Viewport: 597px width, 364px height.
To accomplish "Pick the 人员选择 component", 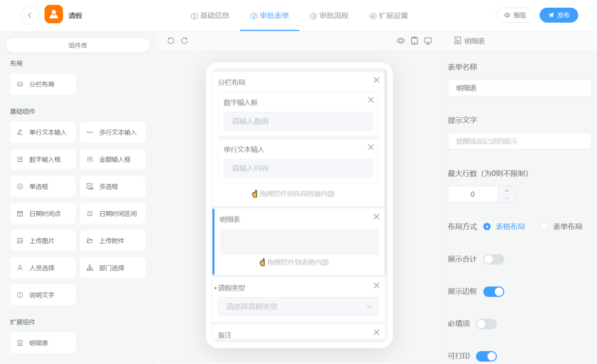I will tap(43, 268).
